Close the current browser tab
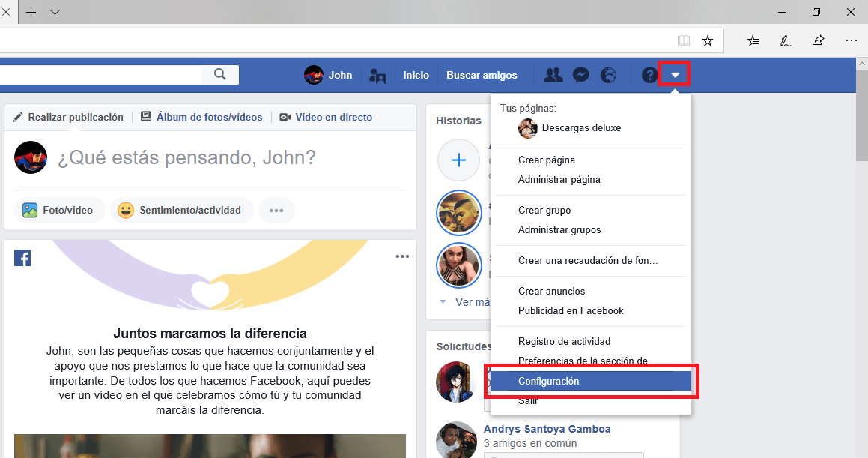This screenshot has height=458, width=868. (5, 12)
